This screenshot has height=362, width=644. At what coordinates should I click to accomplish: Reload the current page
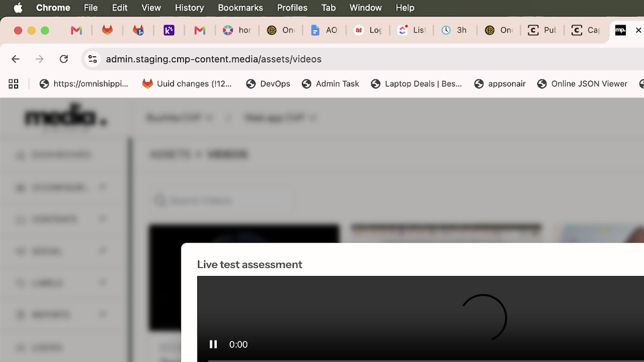pos(64,59)
